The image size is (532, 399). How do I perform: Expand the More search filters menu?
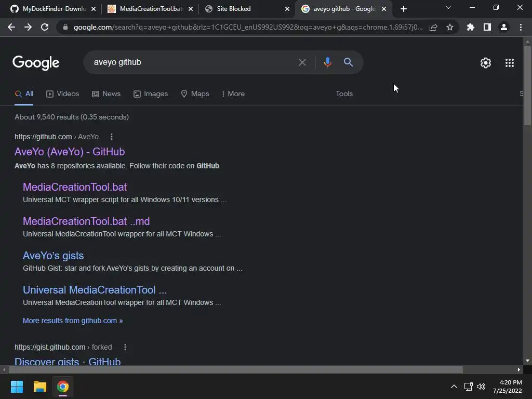point(233,94)
